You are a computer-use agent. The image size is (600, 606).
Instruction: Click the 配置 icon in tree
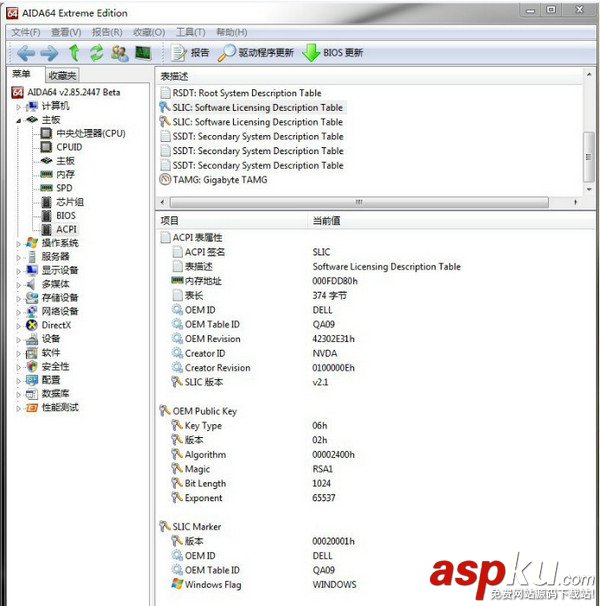32,380
